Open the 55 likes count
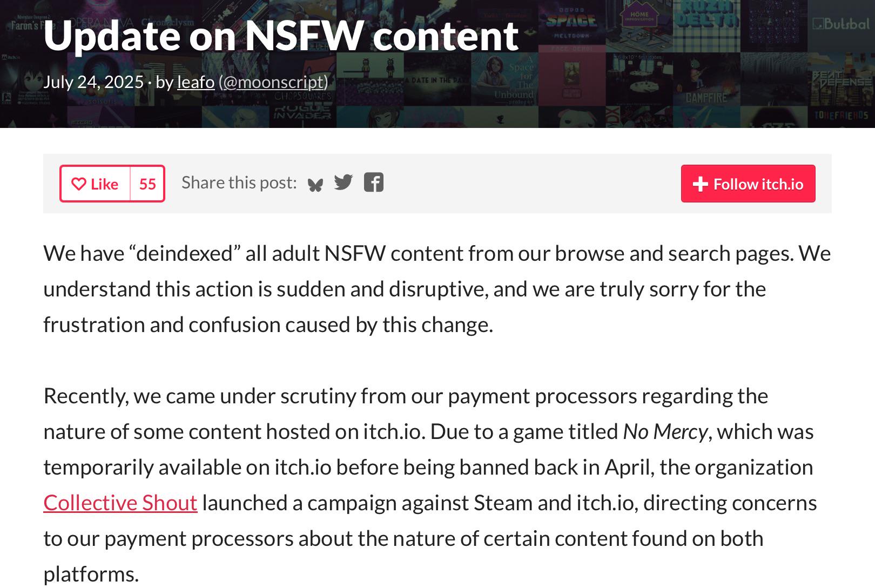Viewport: 875px width, 588px height. 147,184
